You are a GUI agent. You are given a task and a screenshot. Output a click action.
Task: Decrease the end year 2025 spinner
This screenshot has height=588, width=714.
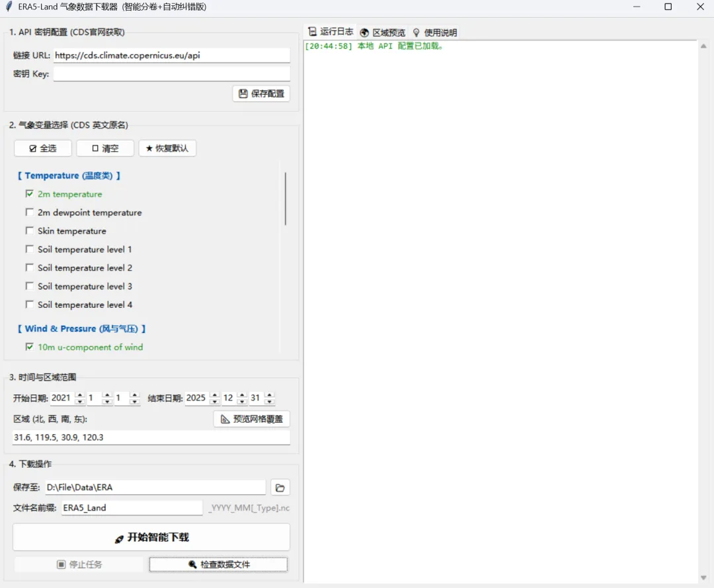pos(215,402)
